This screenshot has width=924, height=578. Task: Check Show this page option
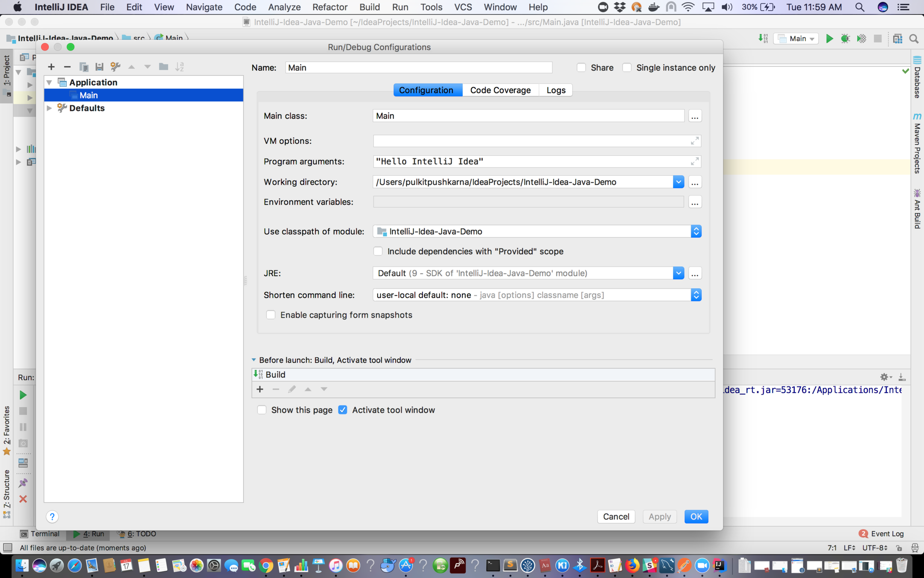tap(262, 410)
